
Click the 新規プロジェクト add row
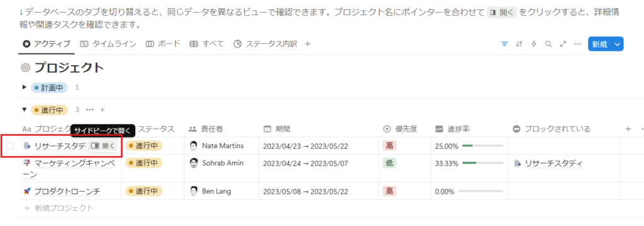pyautogui.click(x=59, y=208)
